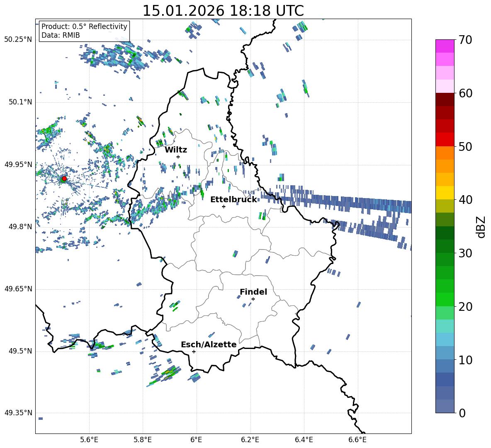Click the Wiltz station cross marker
Viewport: 491px width, 448px height.
(178, 157)
